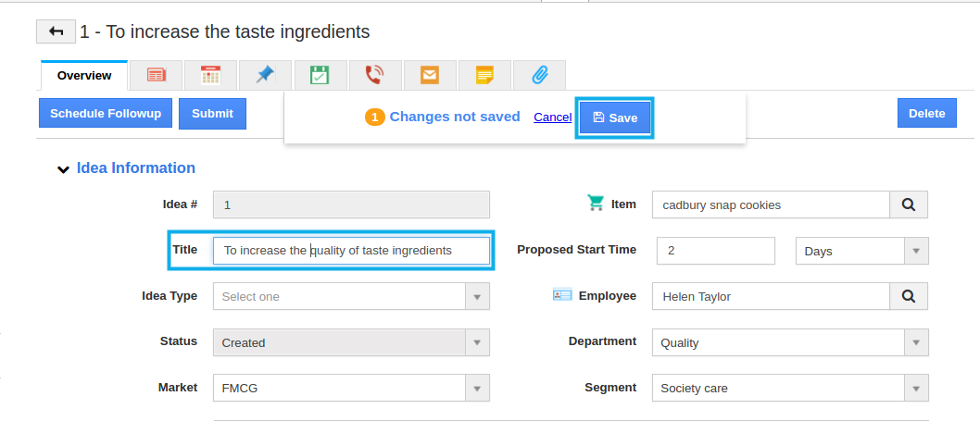Click the Title input field

coord(351,251)
